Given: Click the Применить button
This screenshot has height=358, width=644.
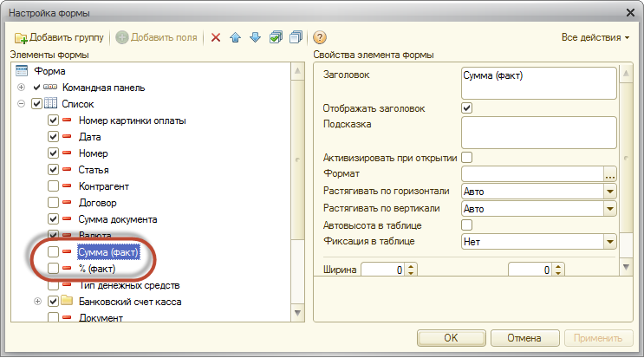Looking at the screenshot, I should tap(598, 338).
